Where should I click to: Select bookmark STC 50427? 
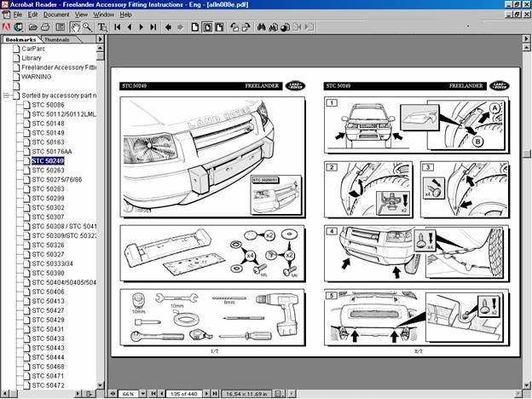(48, 311)
